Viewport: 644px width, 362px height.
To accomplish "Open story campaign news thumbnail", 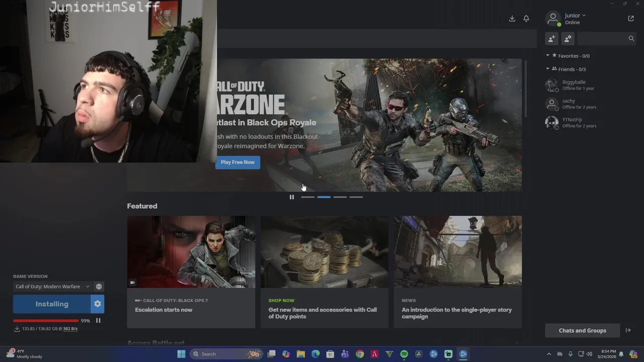I will pyautogui.click(x=458, y=252).
